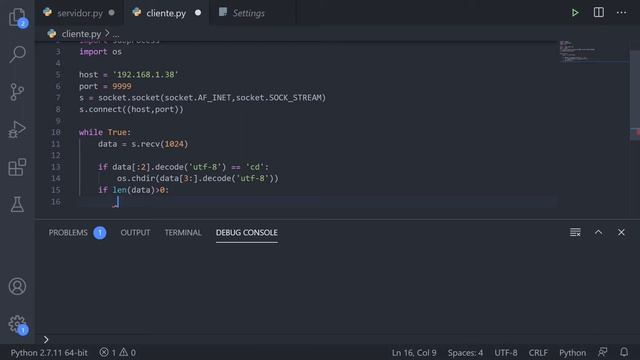Click the feedback icon in status bar
Image resolution: width=640 pixels, height=360 pixels.
[x=602, y=352]
